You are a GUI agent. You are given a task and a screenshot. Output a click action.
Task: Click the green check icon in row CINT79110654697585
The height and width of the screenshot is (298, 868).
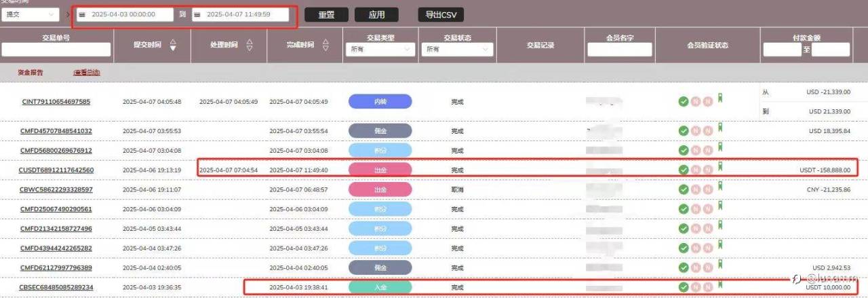coord(684,102)
